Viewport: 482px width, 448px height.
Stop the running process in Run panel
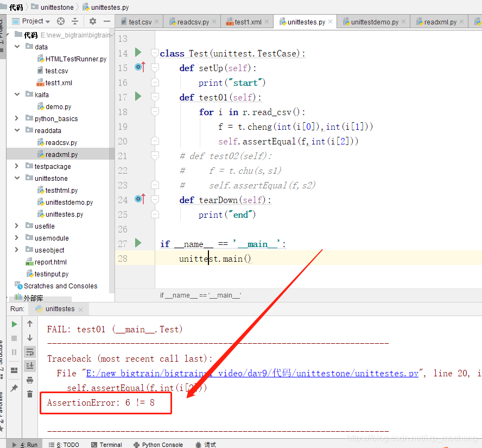[x=14, y=338]
